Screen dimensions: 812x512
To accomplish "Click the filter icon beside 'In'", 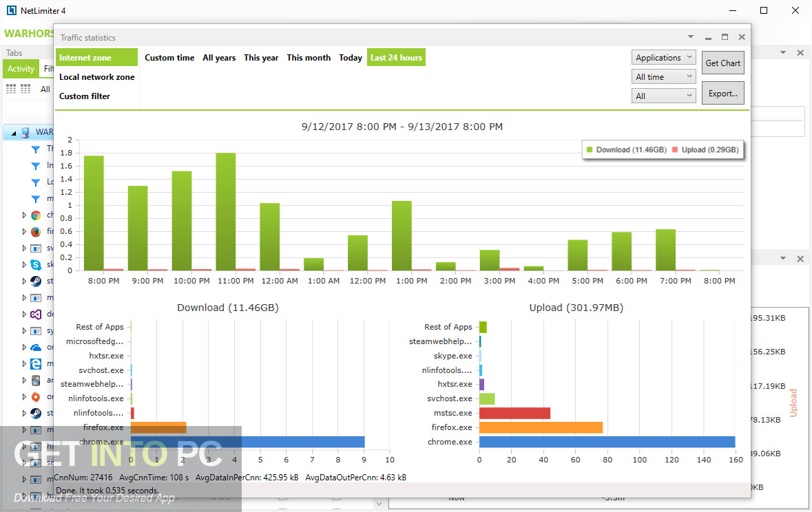I will pos(36,166).
